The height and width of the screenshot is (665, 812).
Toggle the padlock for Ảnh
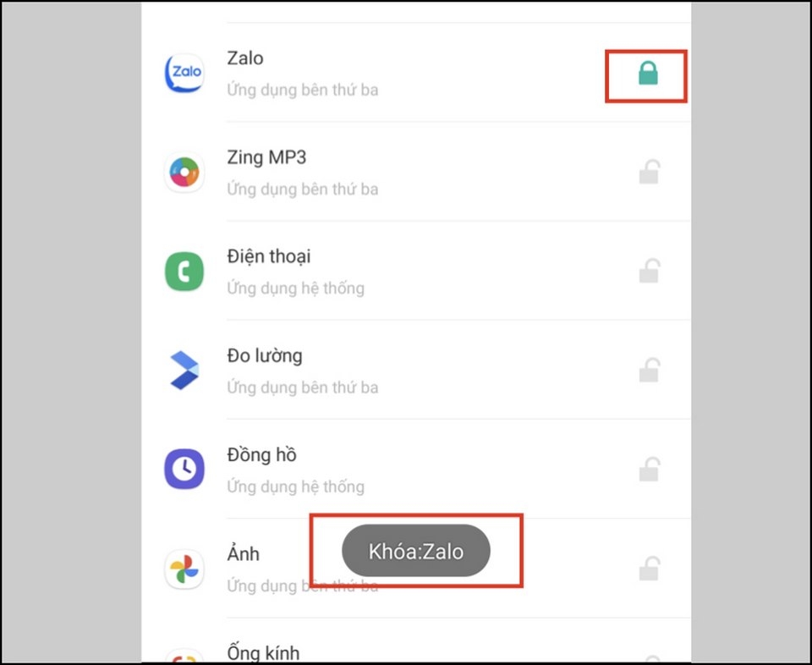(649, 569)
